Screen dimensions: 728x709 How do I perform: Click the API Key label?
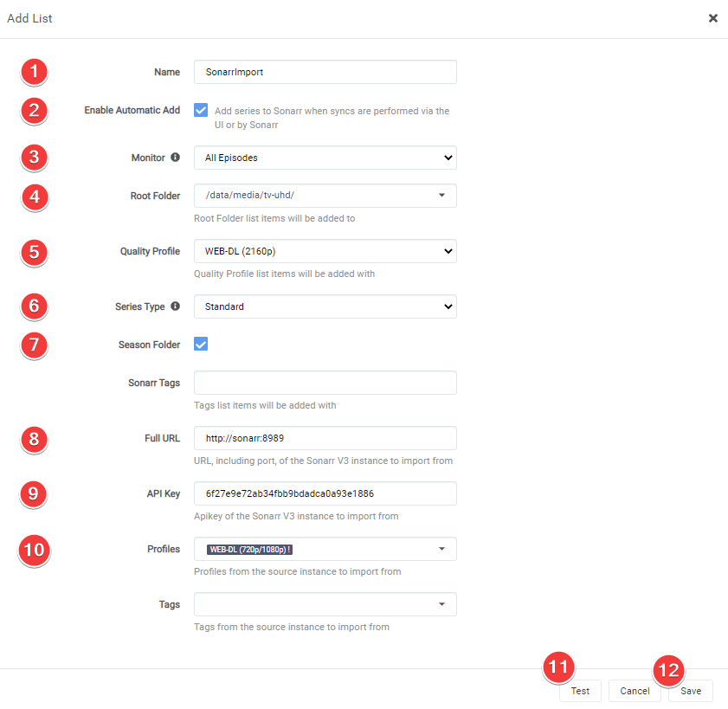click(x=164, y=493)
